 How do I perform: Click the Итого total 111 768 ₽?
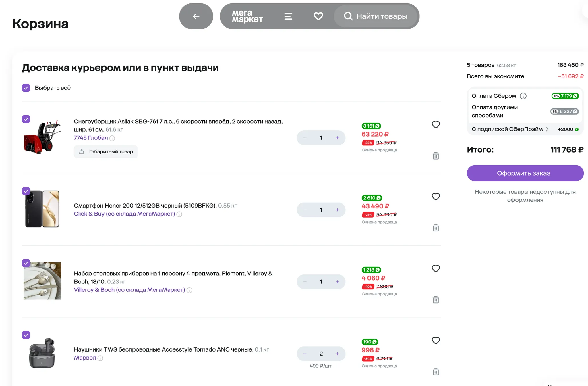(x=567, y=150)
